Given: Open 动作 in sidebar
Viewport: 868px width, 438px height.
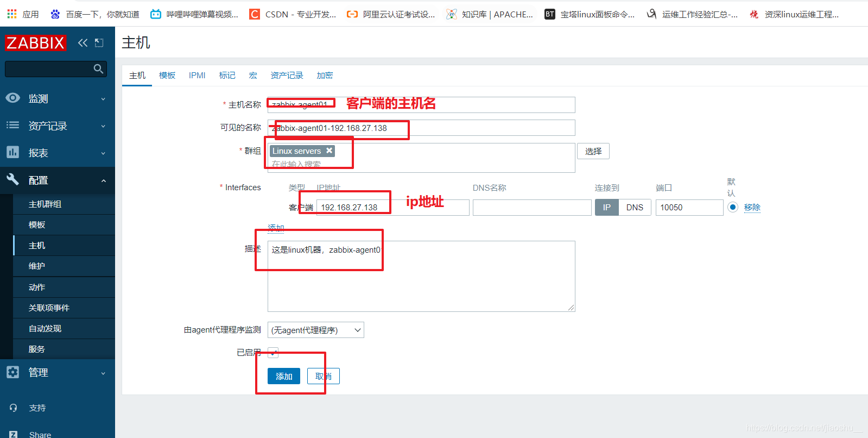Looking at the screenshot, I should [64, 287].
